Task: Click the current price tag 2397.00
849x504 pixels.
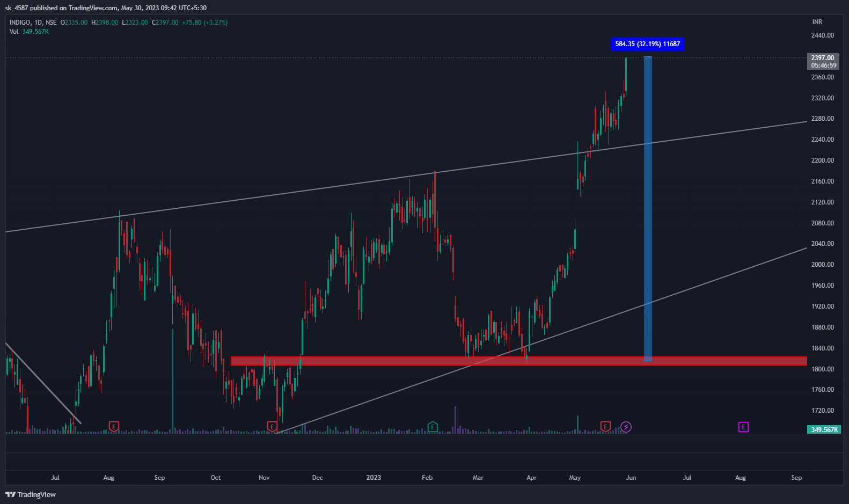Action: [x=823, y=61]
